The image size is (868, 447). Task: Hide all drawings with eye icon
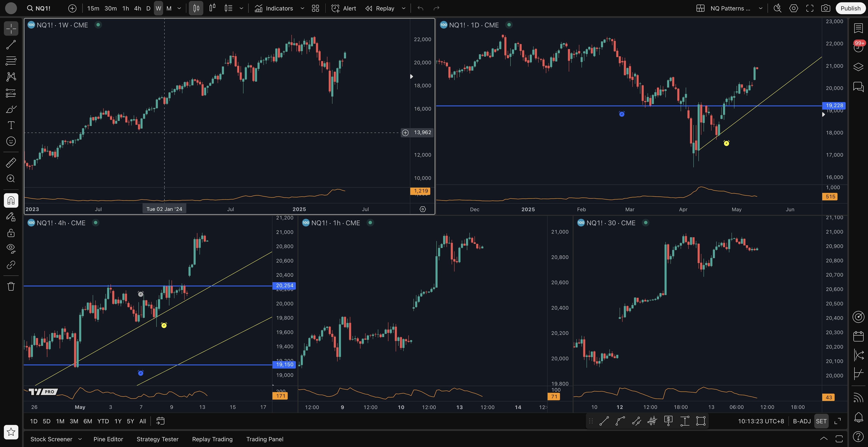click(x=11, y=248)
